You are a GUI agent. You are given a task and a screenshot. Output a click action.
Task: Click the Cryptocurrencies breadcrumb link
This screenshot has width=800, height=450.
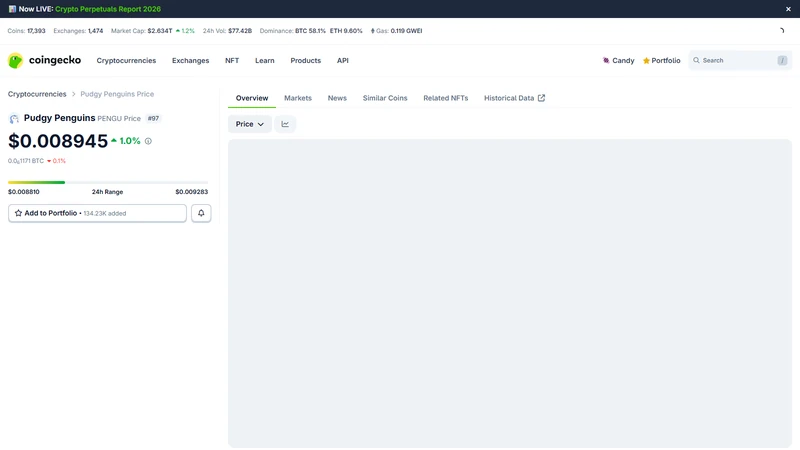[37, 94]
